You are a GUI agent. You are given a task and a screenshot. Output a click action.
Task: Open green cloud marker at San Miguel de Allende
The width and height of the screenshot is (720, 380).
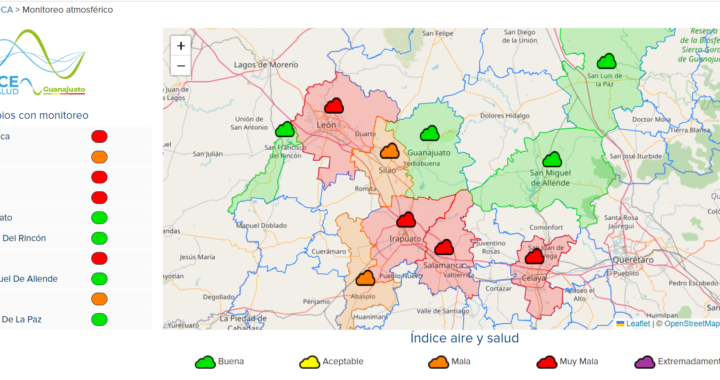(552, 160)
